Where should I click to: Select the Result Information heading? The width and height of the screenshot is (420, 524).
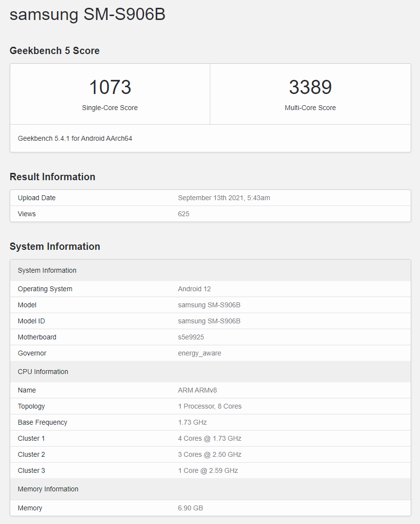pyautogui.click(x=53, y=177)
